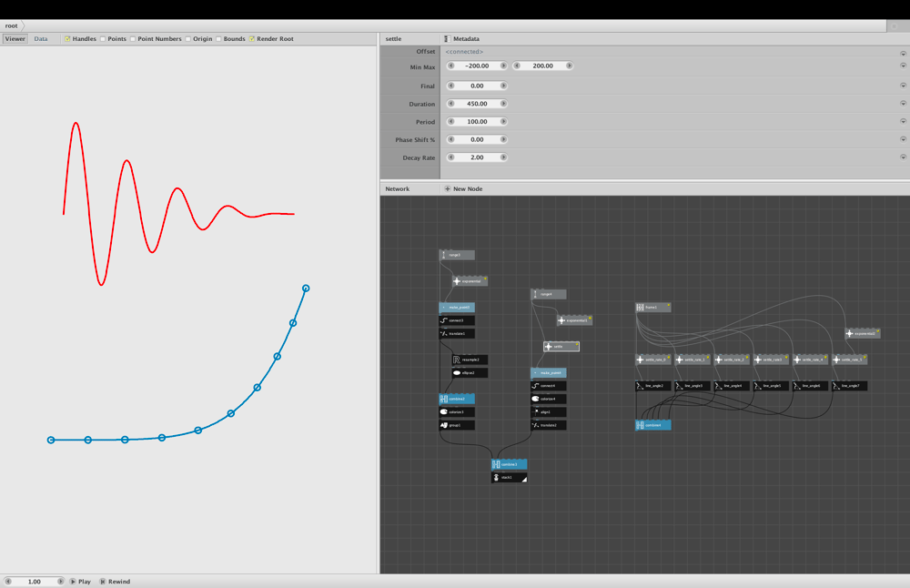Open the Duration port options arrow

click(903, 104)
